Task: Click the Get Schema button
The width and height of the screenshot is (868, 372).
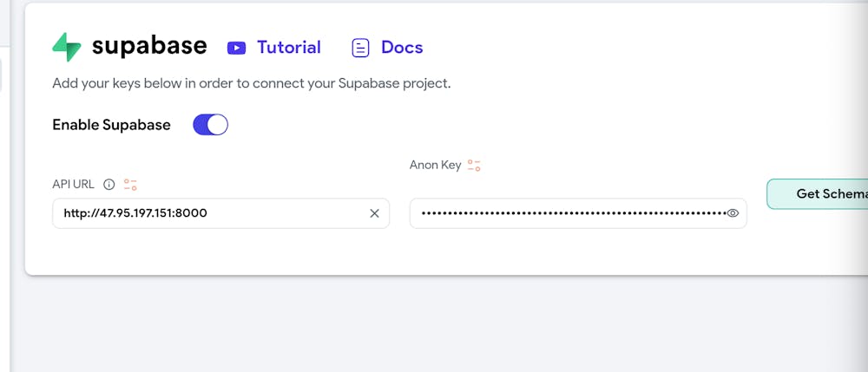Action: pos(817,194)
